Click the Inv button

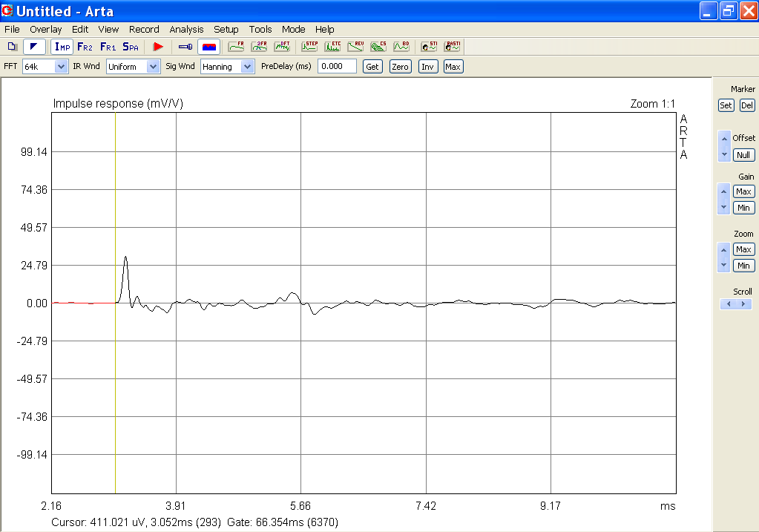tap(427, 66)
